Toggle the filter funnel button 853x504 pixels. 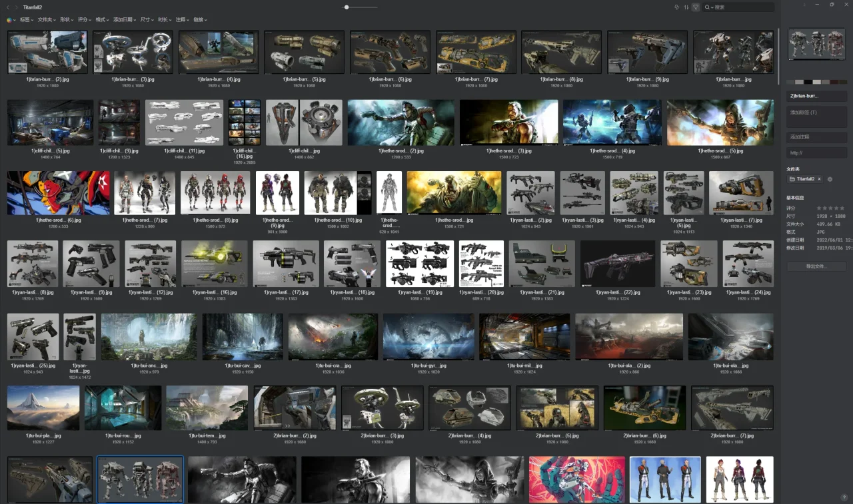coord(695,7)
